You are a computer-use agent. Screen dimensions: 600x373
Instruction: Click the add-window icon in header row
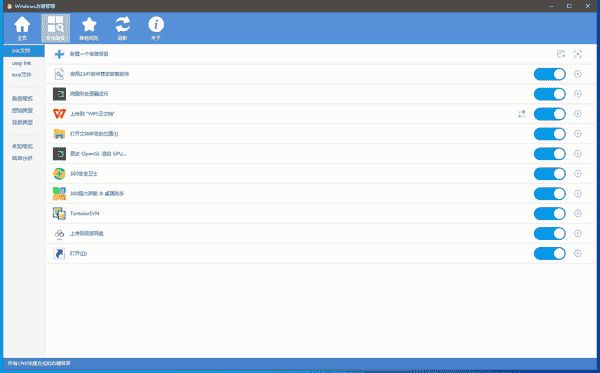pyautogui.click(x=561, y=54)
